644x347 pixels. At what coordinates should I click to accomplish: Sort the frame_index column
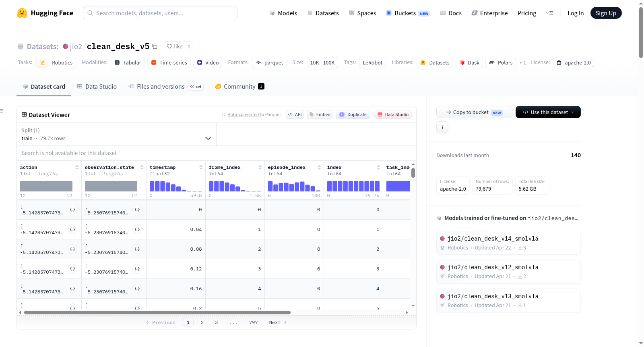pos(260,167)
